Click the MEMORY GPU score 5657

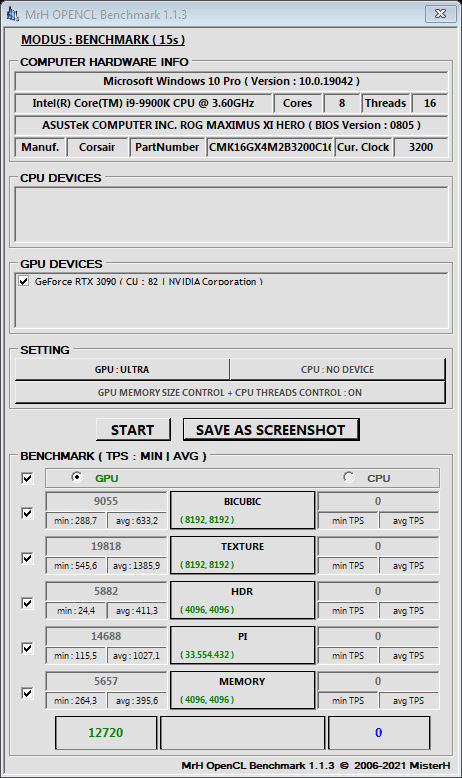click(x=106, y=681)
